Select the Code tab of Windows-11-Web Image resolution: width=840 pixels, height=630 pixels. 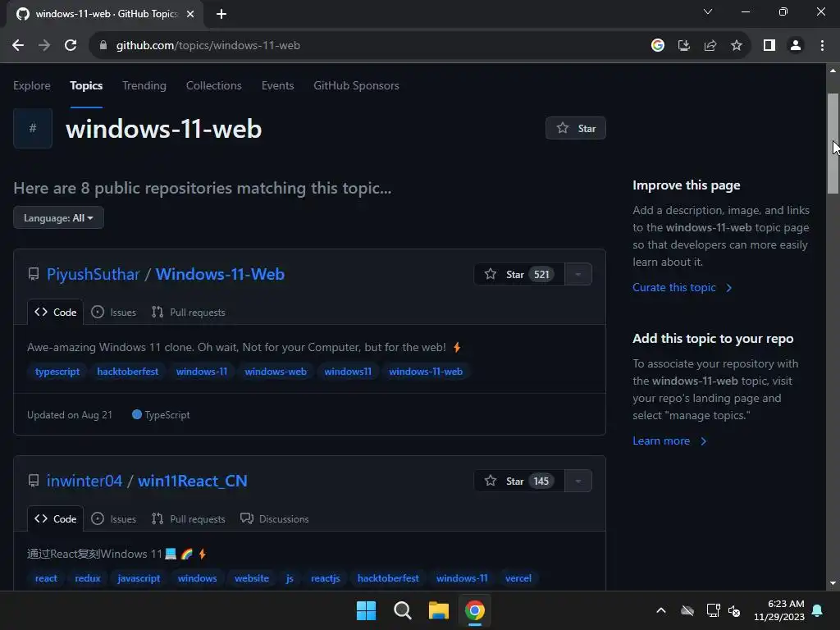pyautogui.click(x=55, y=312)
